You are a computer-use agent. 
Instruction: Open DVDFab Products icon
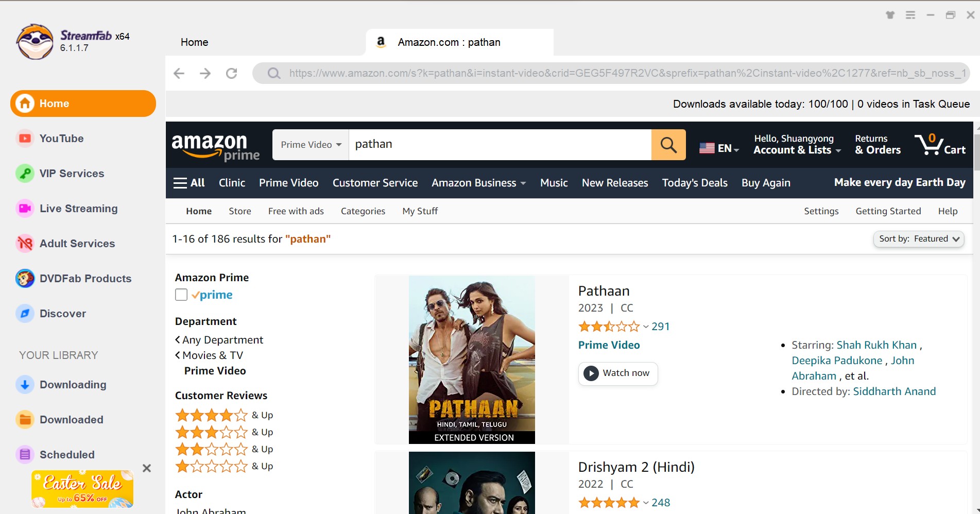25,278
